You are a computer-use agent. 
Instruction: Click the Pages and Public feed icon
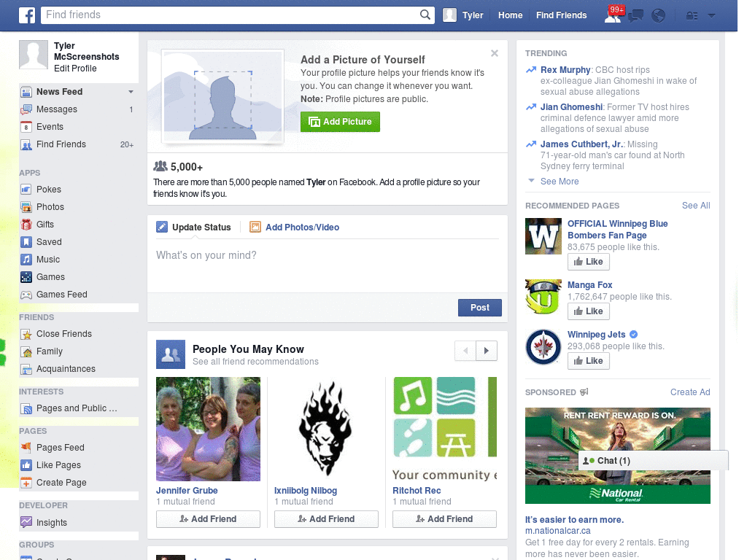[26, 408]
